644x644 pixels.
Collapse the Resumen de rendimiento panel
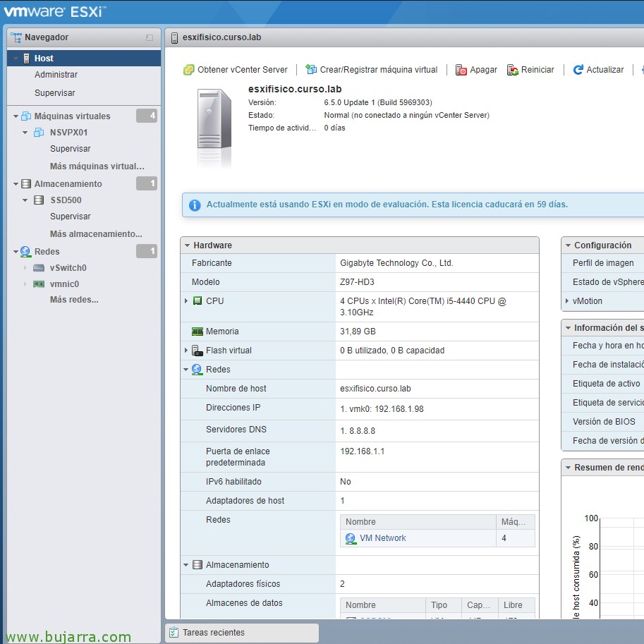click(x=568, y=468)
